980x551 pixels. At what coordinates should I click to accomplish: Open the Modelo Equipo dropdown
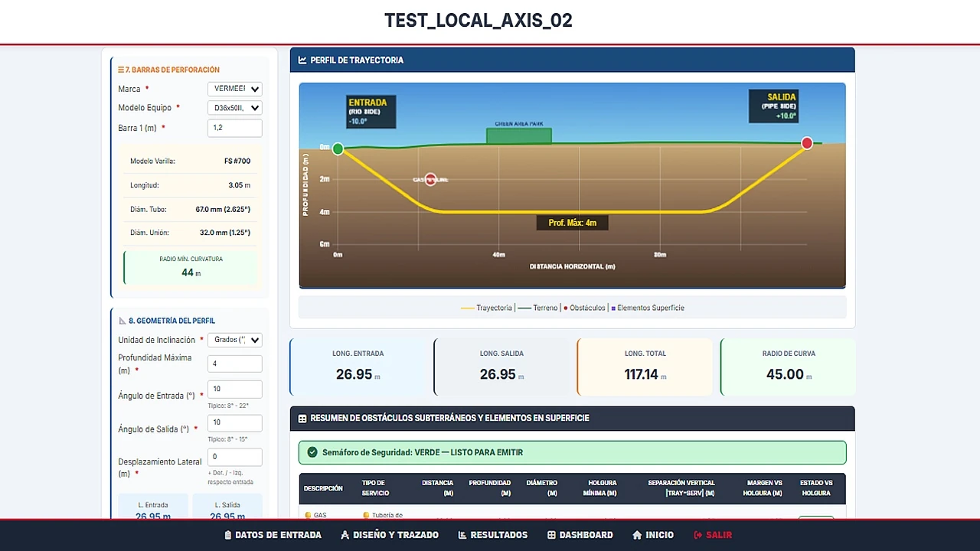pyautogui.click(x=235, y=108)
